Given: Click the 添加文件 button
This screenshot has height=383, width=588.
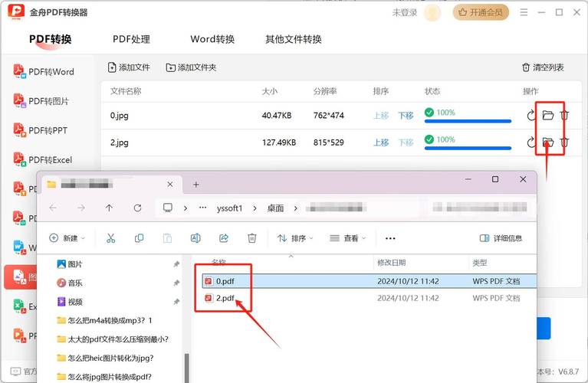Looking at the screenshot, I should pos(129,67).
